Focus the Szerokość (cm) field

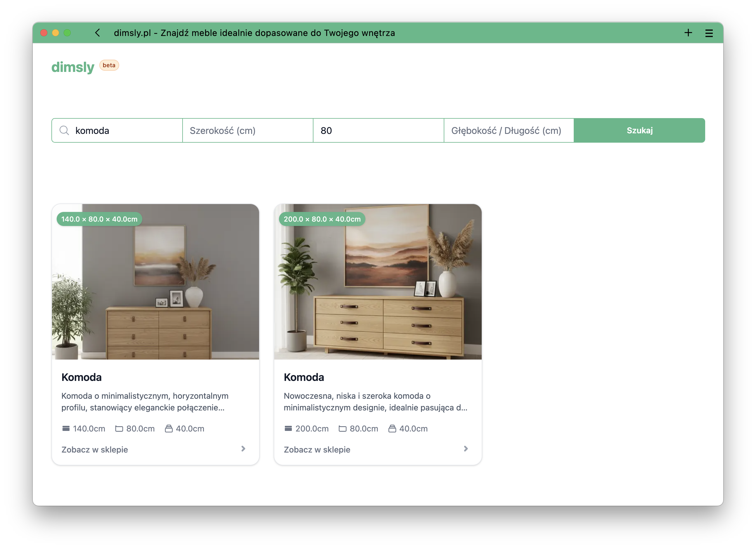tap(248, 130)
